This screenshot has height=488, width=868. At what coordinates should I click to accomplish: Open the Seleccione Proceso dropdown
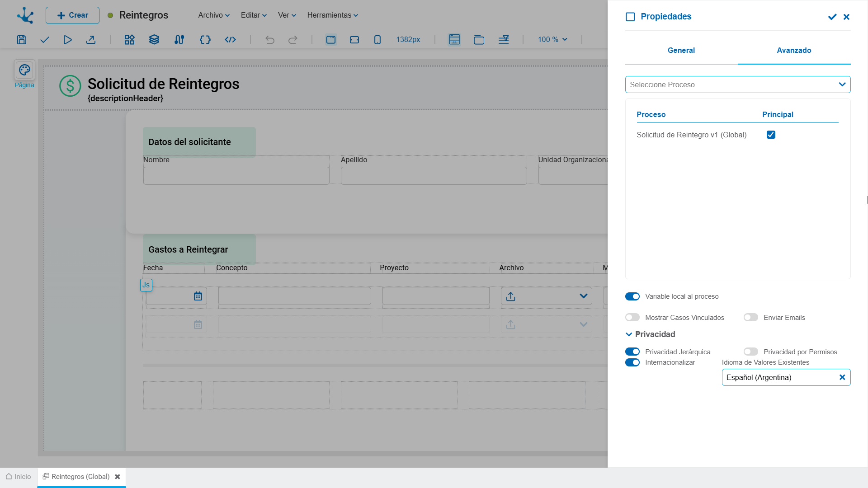[738, 84]
